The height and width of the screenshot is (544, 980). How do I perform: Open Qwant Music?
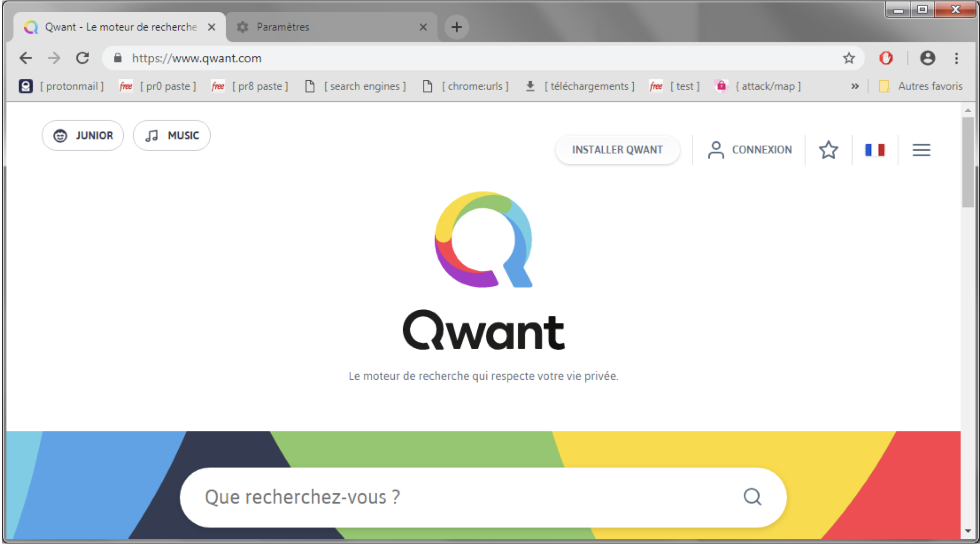click(172, 135)
